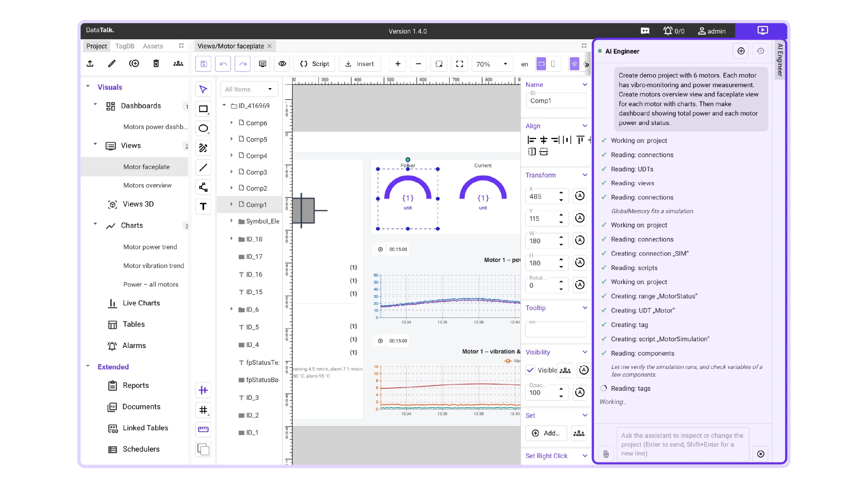Open Motors overview view

tap(147, 185)
